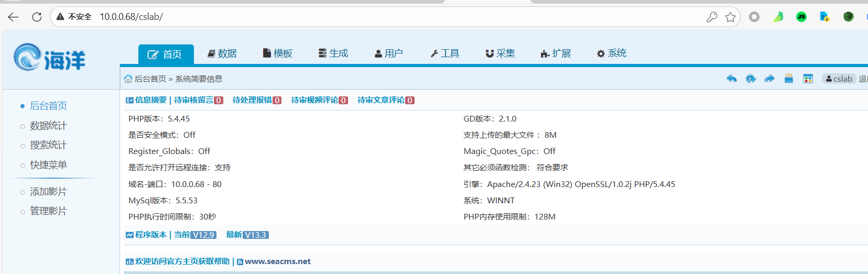The height and width of the screenshot is (274, 868).
Task: Click the blue refresh icon in breadcrumb bar
Action: (x=751, y=79)
